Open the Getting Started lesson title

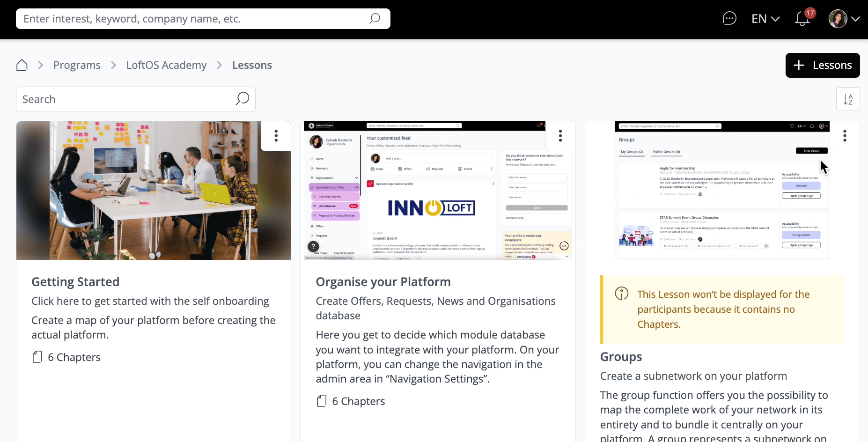[75, 282]
